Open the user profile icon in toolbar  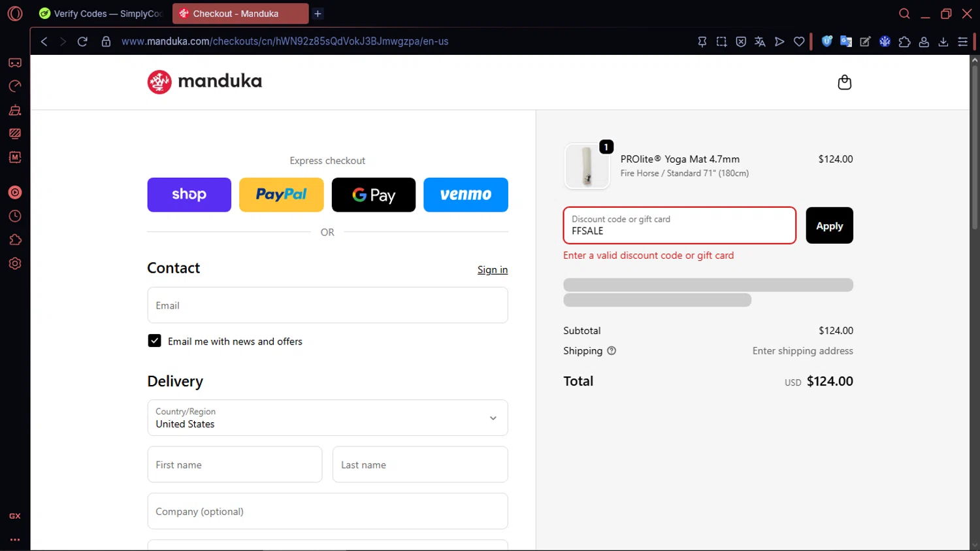click(924, 41)
